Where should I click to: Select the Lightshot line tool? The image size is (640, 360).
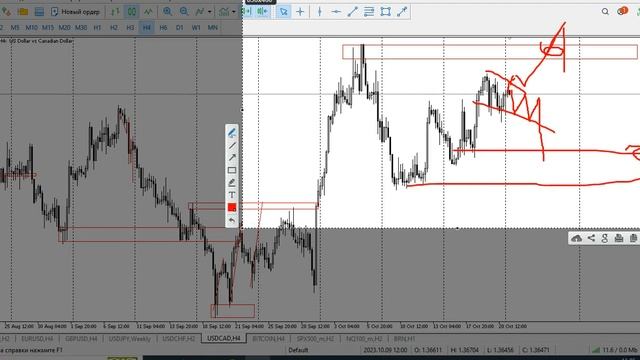point(232,145)
